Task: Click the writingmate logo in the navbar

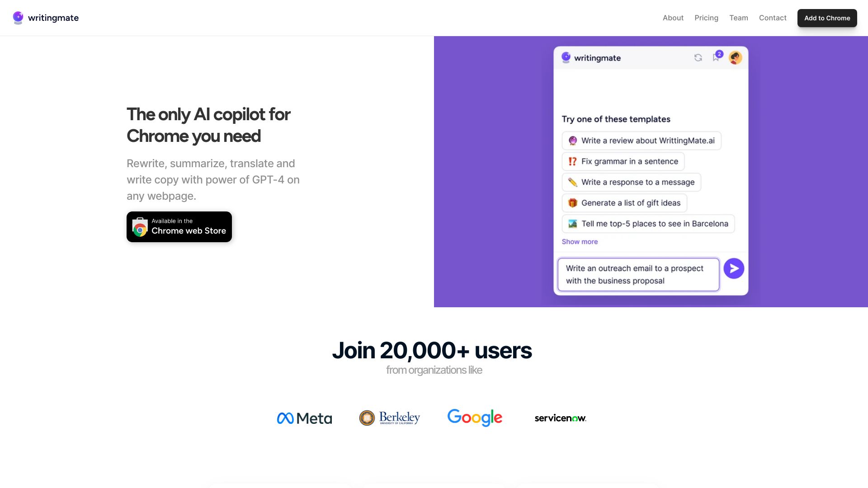Action: pos(45,18)
